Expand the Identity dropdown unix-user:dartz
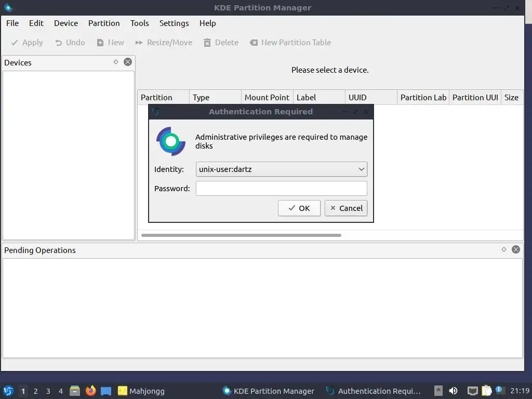Screen dimensions: 532x399 pos(281,169)
